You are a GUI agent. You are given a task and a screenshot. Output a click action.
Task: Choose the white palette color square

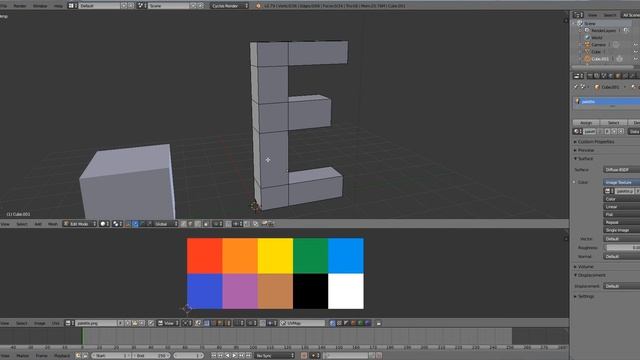346,291
